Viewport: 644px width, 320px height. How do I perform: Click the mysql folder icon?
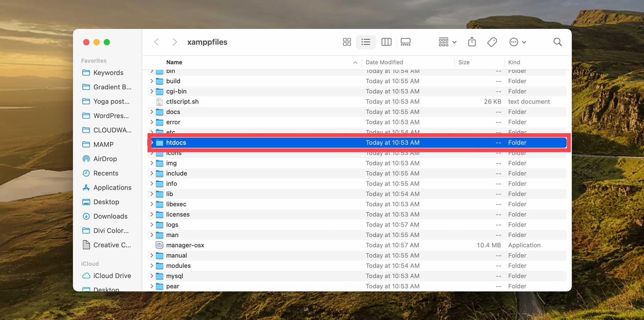tap(160, 276)
